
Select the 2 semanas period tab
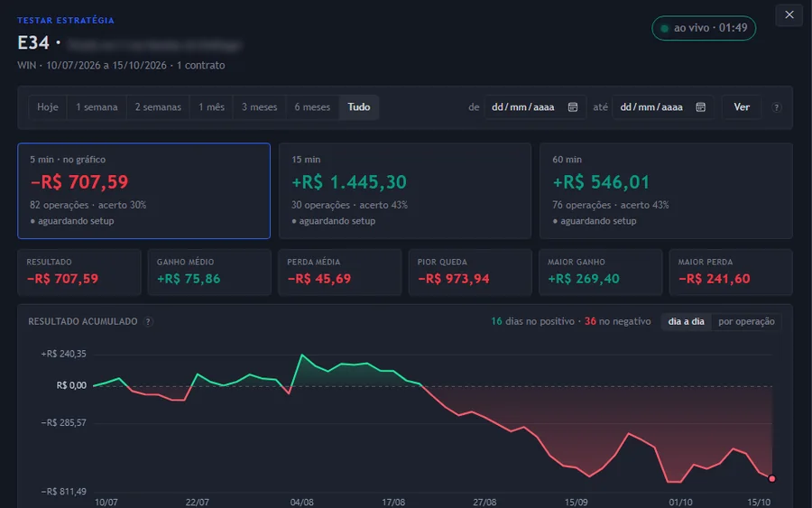point(158,107)
